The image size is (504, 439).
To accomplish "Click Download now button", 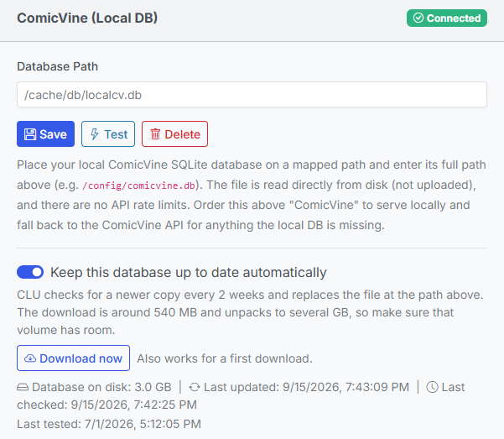I will coord(73,358).
